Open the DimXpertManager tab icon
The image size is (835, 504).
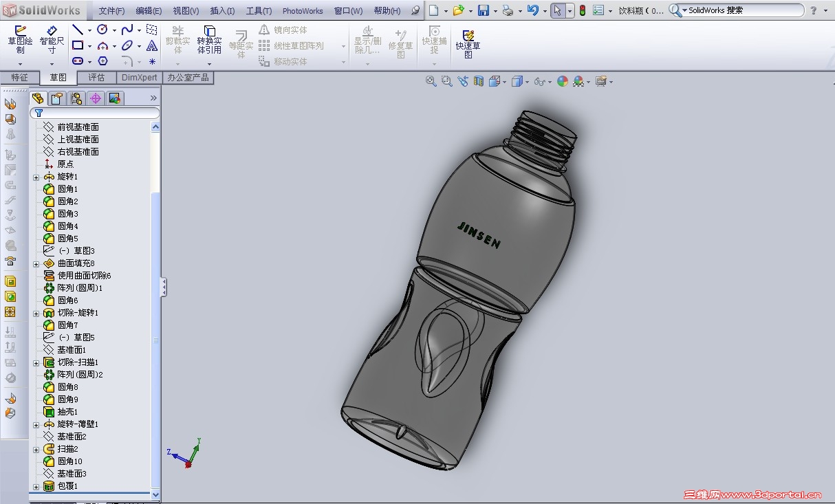[x=96, y=98]
